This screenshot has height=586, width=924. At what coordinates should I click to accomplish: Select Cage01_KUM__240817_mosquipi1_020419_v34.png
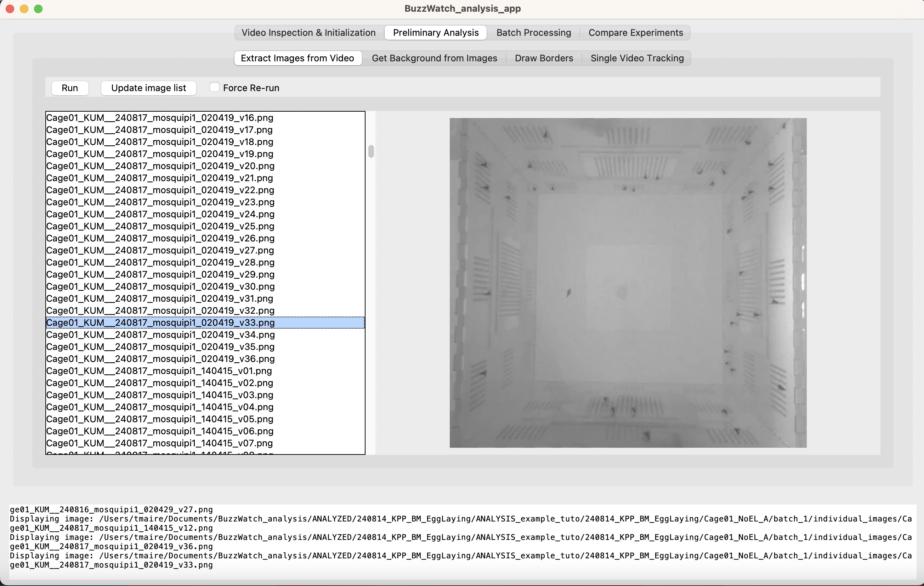click(x=160, y=335)
